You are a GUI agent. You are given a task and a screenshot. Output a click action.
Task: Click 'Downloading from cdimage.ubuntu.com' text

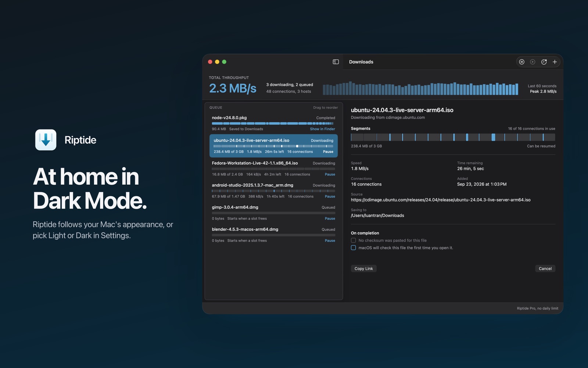click(x=388, y=118)
